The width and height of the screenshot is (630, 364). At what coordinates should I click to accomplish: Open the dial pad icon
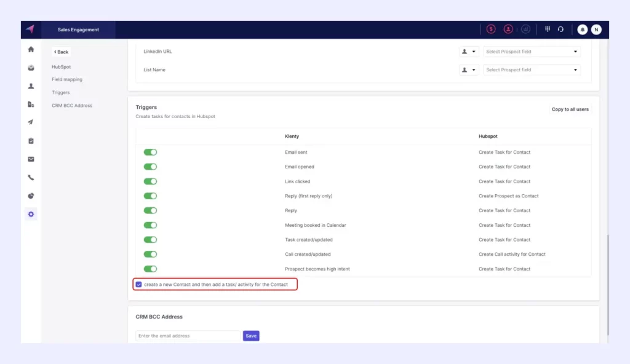pyautogui.click(x=547, y=29)
